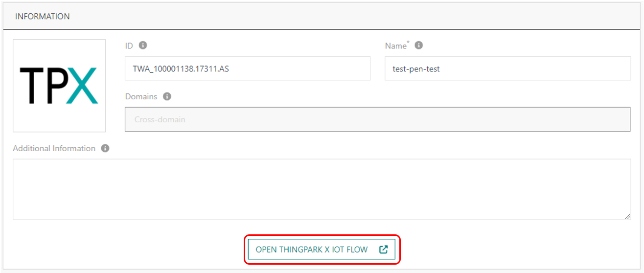Click the Additional Information info icon
The image size is (644, 273).
click(x=105, y=148)
